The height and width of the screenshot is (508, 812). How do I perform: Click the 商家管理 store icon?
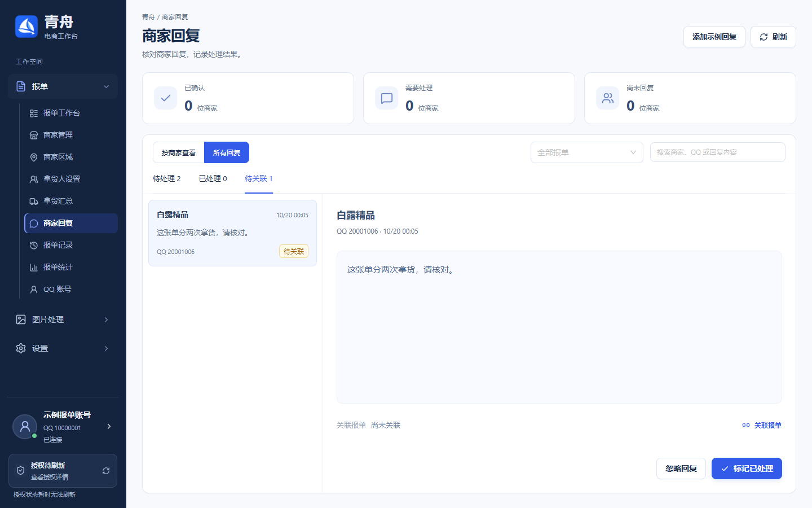coord(34,135)
